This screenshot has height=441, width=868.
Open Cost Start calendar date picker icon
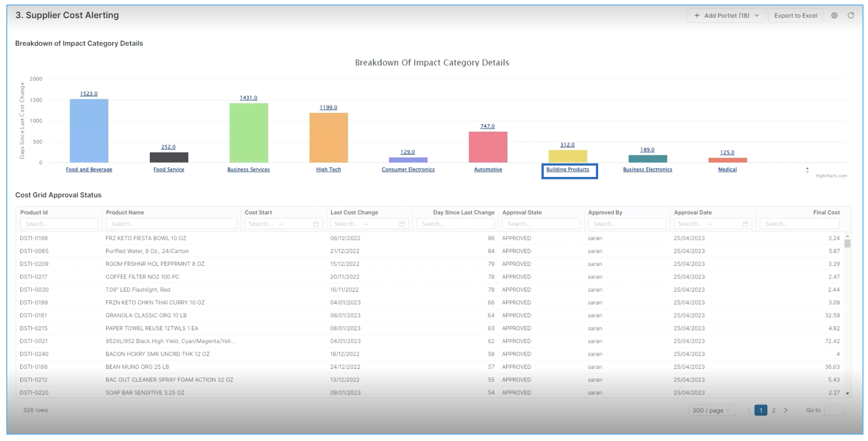316,224
